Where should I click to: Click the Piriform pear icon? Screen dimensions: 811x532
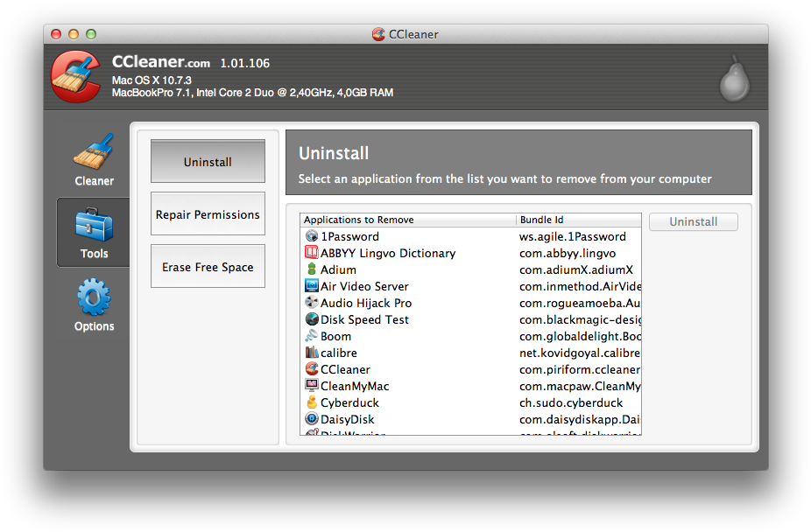tap(735, 79)
